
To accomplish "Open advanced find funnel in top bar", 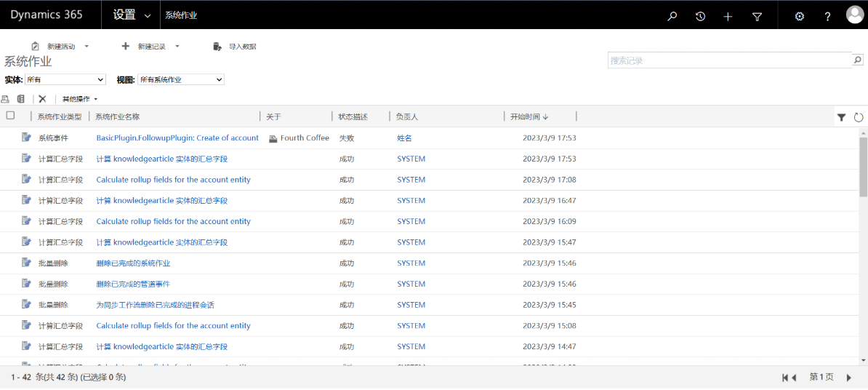I will point(757,16).
